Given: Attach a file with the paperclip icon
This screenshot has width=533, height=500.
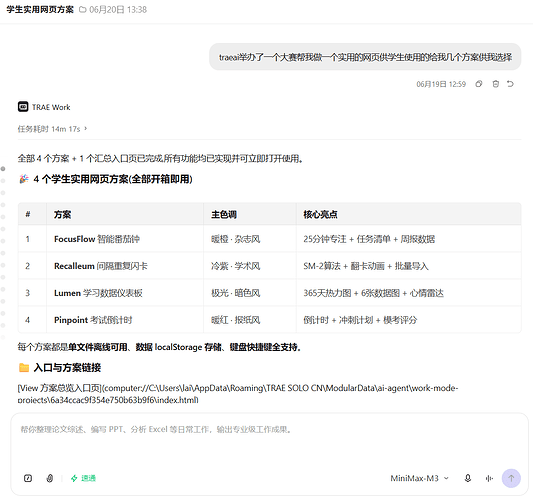Looking at the screenshot, I should pyautogui.click(x=50, y=478).
